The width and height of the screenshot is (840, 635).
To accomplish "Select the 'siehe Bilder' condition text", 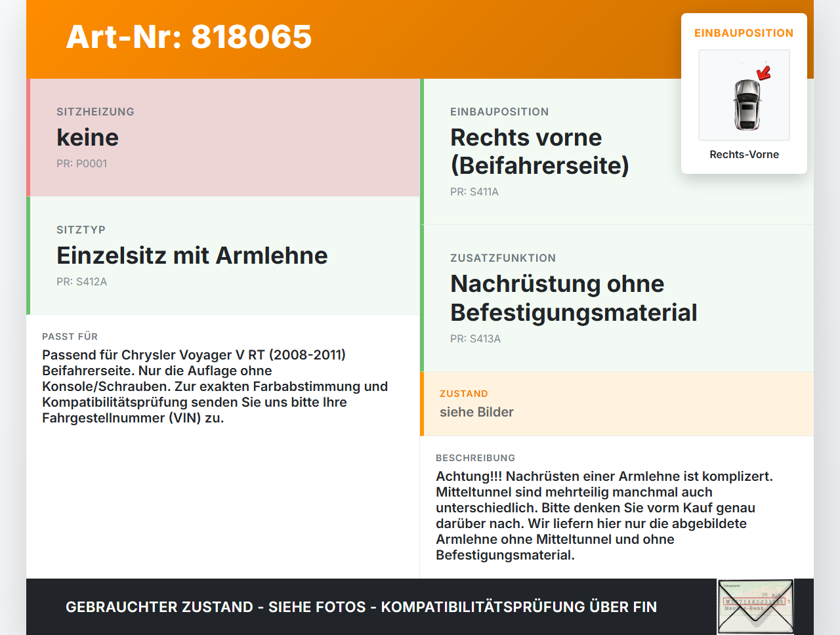I will coord(476,412).
